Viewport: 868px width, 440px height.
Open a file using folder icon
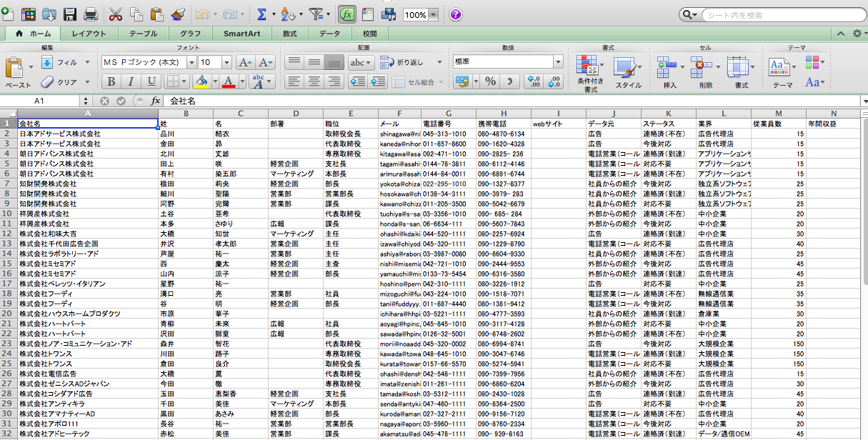tap(49, 14)
